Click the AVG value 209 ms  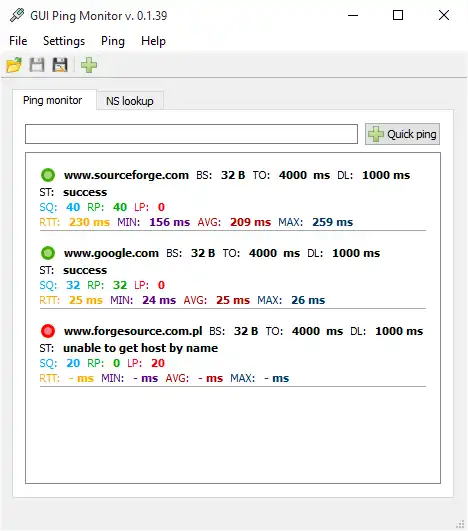(x=251, y=222)
